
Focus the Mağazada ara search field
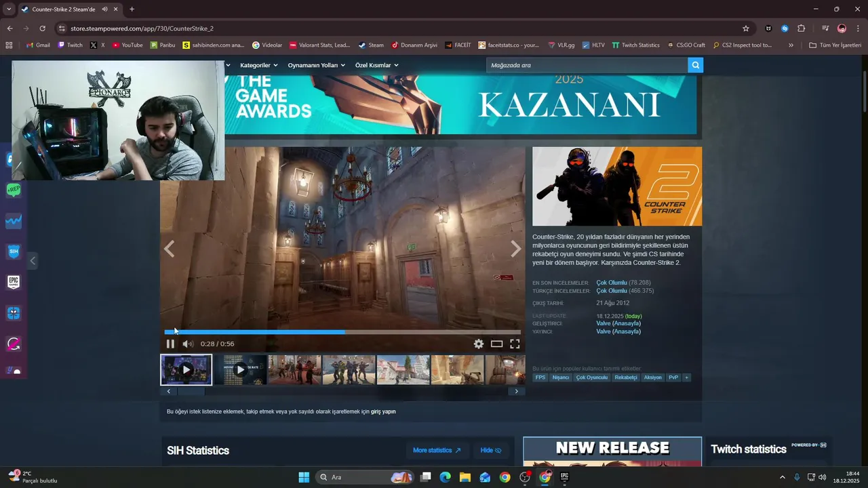[587, 65]
